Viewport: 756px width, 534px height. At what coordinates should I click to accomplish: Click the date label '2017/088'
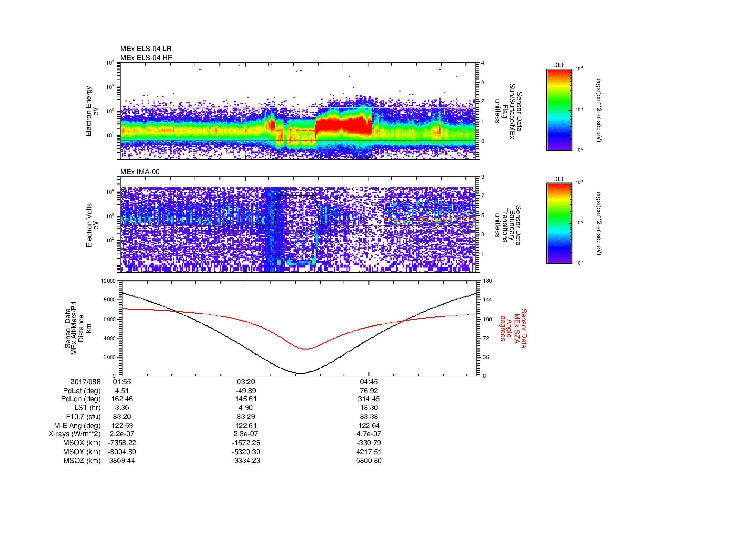click(x=85, y=382)
